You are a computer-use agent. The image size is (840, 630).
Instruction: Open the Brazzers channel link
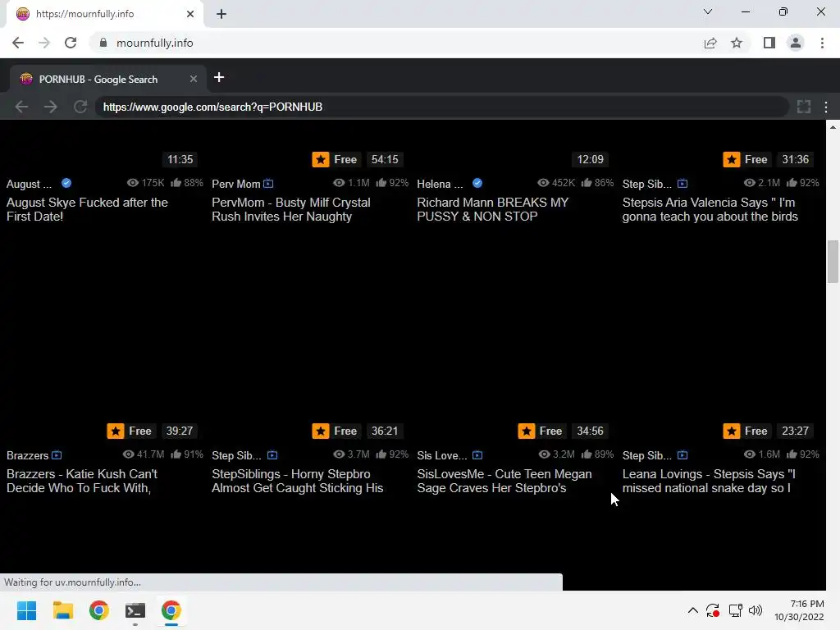point(27,456)
